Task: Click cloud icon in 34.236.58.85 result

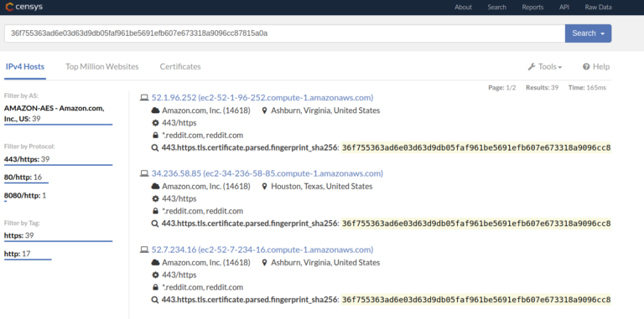Action: 155,186
